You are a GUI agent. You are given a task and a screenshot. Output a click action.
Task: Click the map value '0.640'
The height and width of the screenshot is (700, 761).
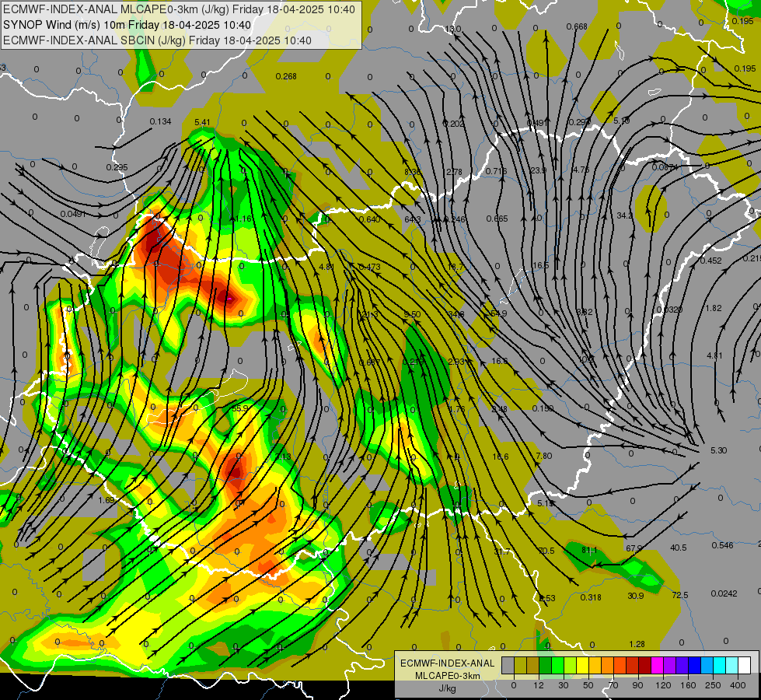pos(370,219)
